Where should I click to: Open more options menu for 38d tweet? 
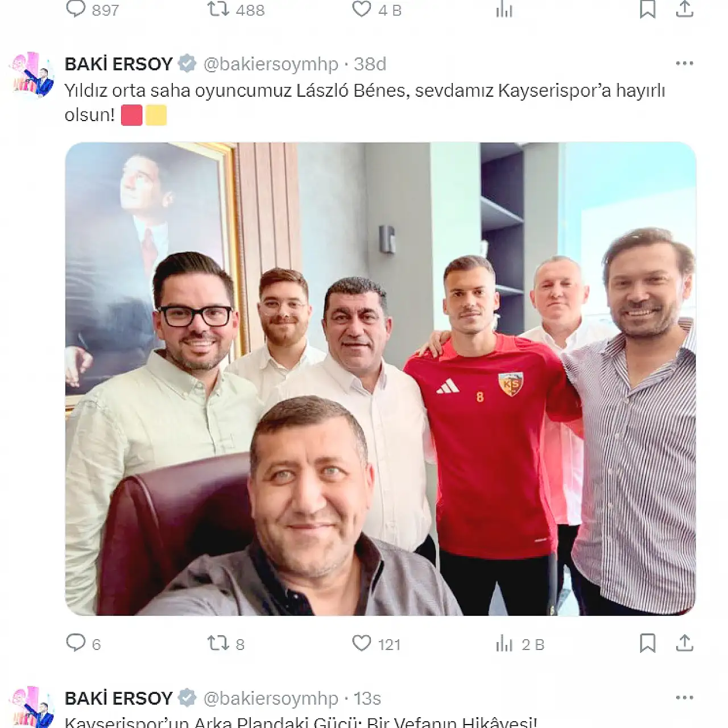click(685, 63)
